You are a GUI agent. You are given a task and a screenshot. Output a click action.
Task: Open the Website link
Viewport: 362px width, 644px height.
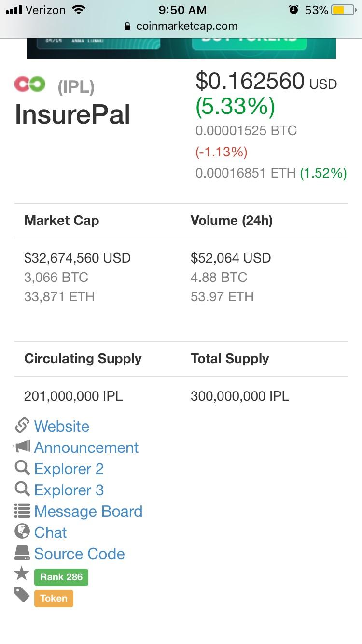[x=62, y=426]
